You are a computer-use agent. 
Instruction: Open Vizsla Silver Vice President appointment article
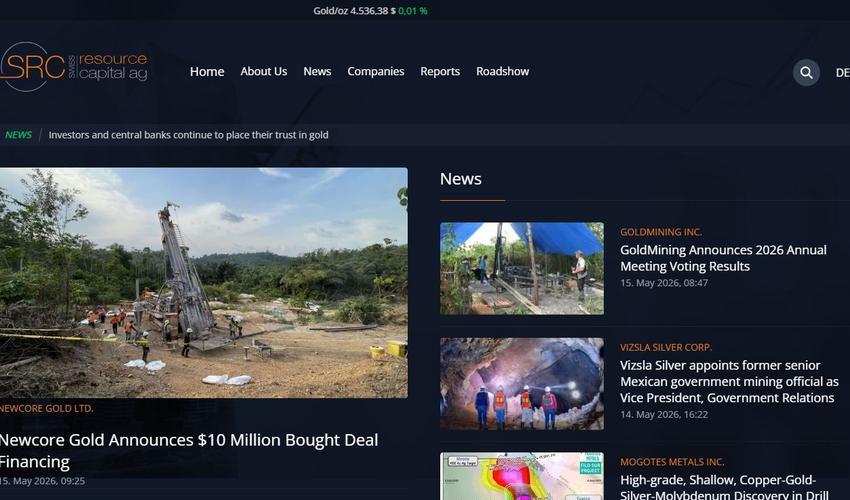729,381
